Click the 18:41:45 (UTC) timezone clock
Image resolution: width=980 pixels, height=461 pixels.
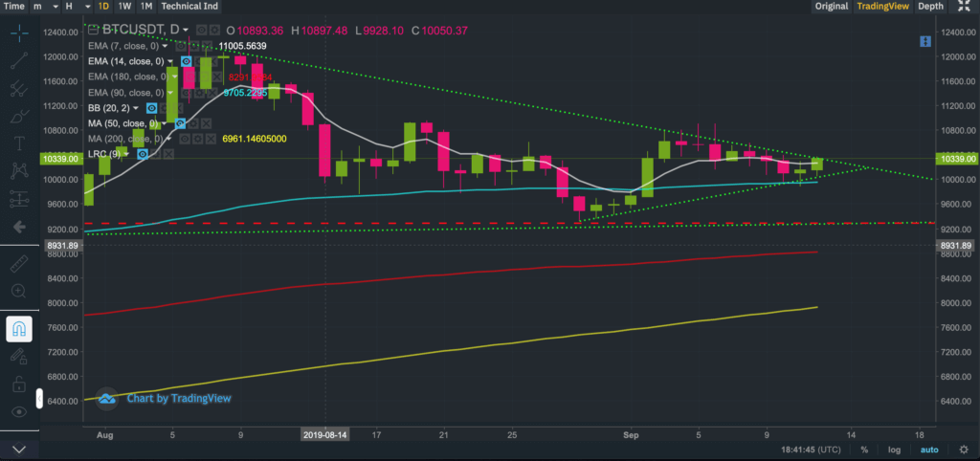click(810, 450)
